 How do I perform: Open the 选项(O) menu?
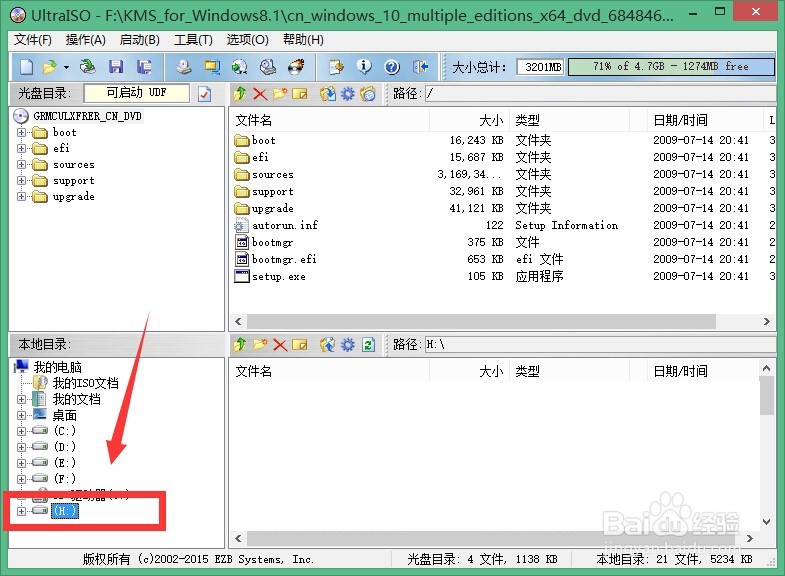[x=247, y=40]
